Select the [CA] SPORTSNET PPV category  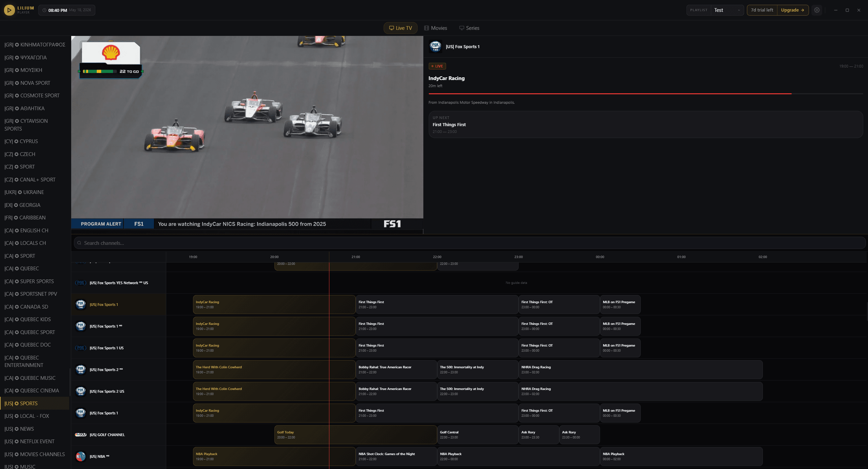35,294
